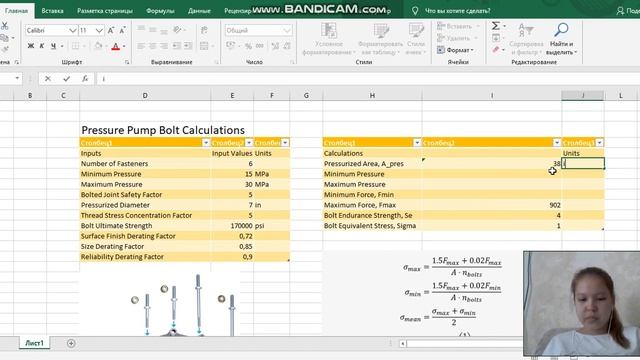The image size is (640, 360).
Task: Click the Clear eraser icon
Action: [496, 50]
